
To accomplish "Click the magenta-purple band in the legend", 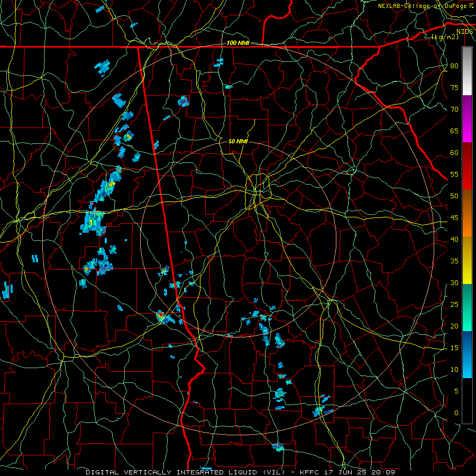I will point(467,119).
